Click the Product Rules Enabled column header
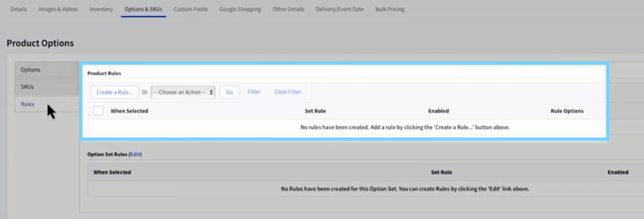This screenshot has width=644, height=219. coord(438,111)
